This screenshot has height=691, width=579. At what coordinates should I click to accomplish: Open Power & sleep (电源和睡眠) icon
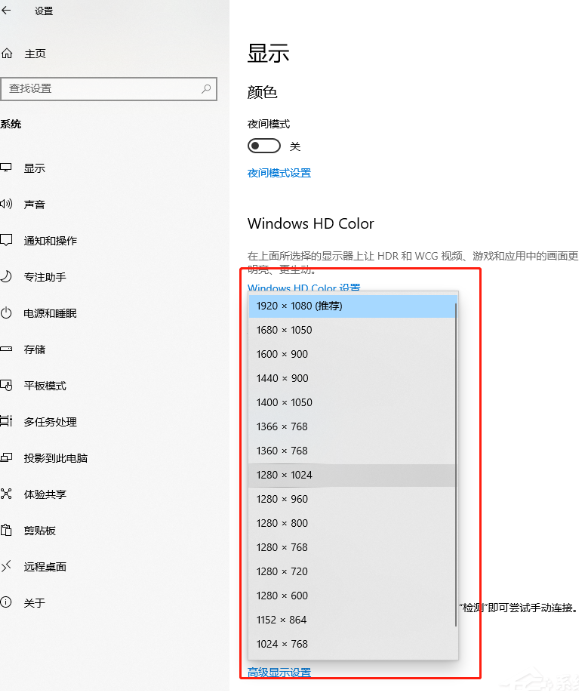click(x=6, y=313)
